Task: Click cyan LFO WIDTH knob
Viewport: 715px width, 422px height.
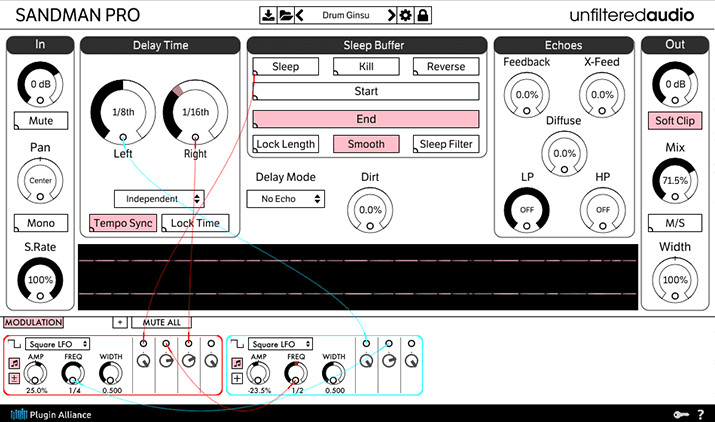Action: tap(334, 373)
